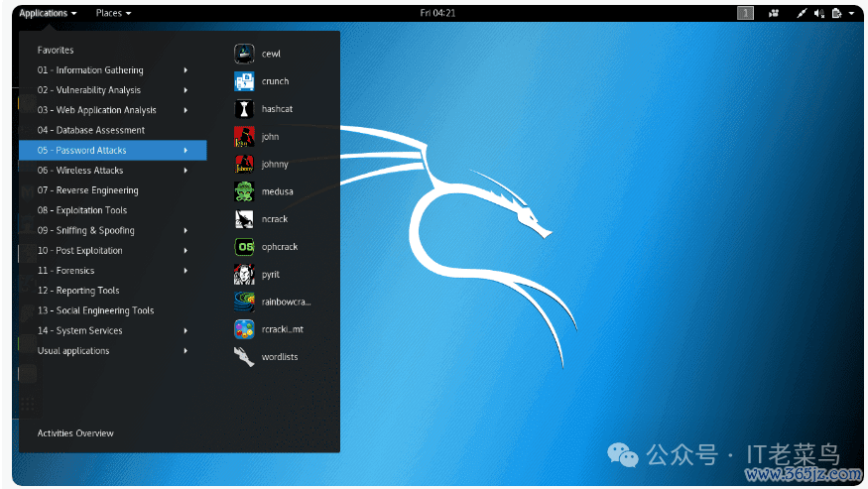Click "03 - Web Application Analysis" text
Image resolution: width=868 pixels, height=489 pixels.
pyautogui.click(x=97, y=110)
